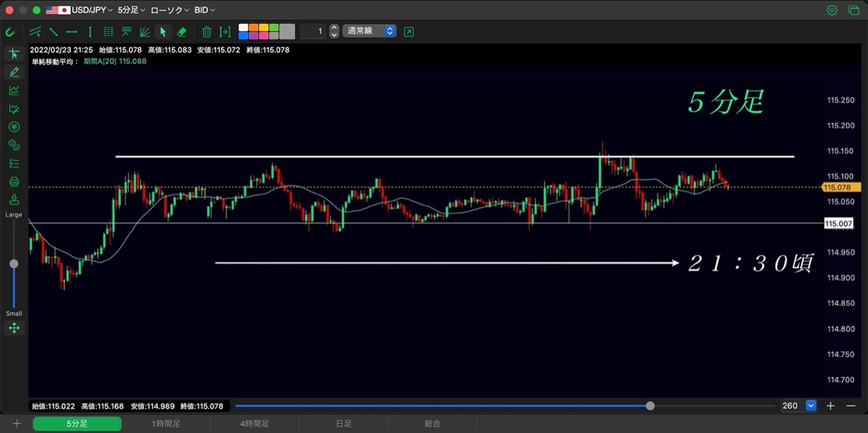Click the yen currency sidebar icon
This screenshot has width=868, height=433.
point(14,127)
